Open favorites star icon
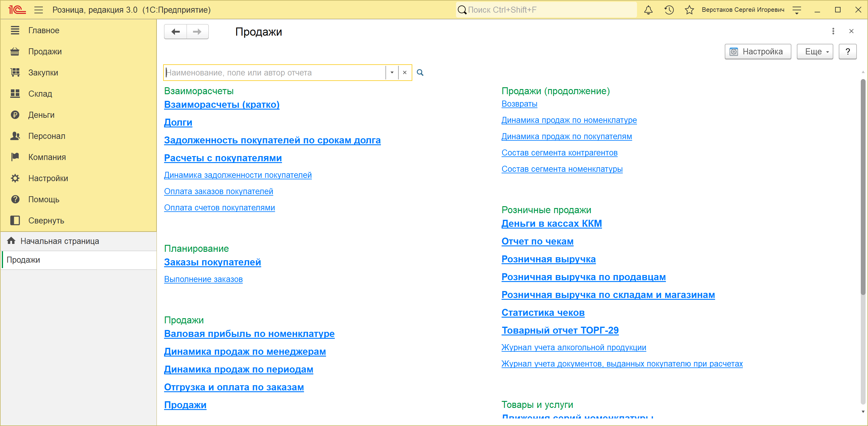The width and height of the screenshot is (868, 426). 689,10
